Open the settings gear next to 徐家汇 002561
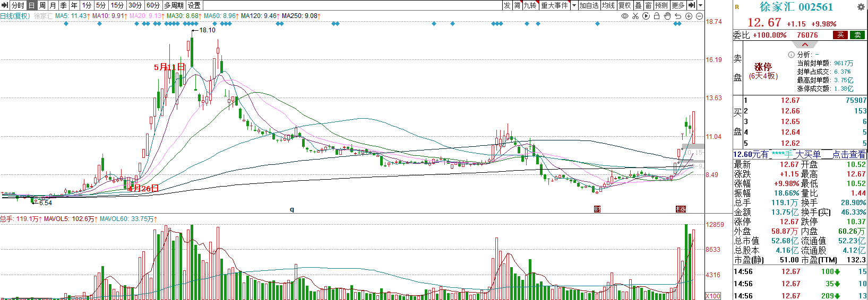 point(861,7)
